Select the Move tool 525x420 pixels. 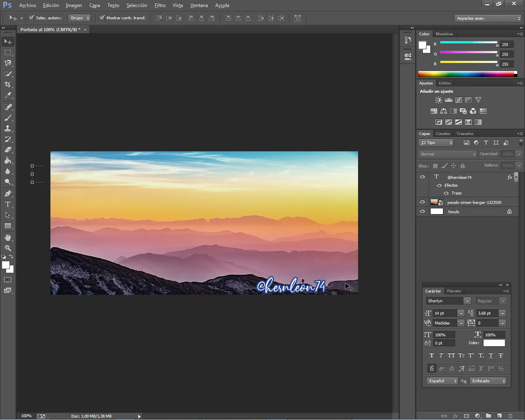[x=8, y=42]
